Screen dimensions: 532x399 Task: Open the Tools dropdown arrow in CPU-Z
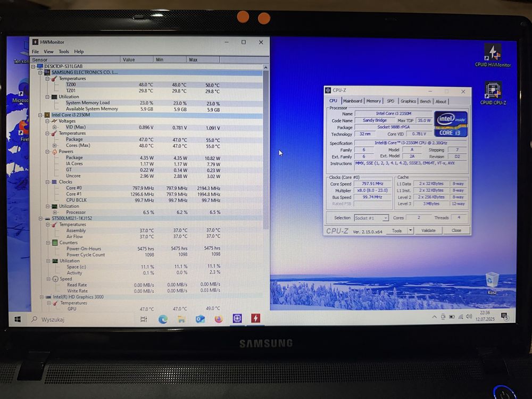tap(410, 230)
